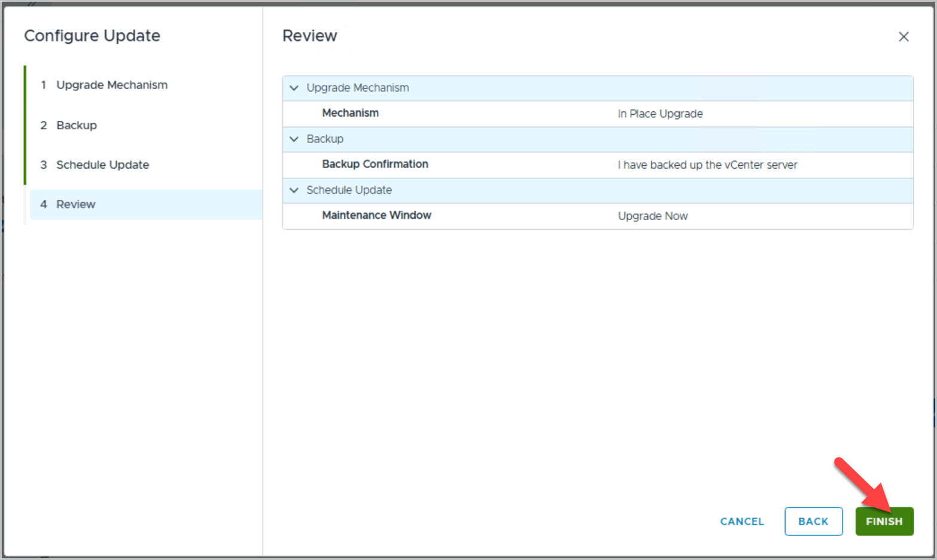Click the Backup Confirmation label
937x560 pixels.
[x=375, y=164]
